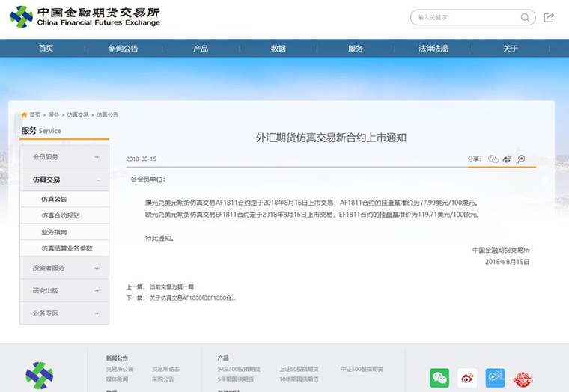569x392 pixels.
Task: Open the 关于 navigation menu
Action: (510, 48)
